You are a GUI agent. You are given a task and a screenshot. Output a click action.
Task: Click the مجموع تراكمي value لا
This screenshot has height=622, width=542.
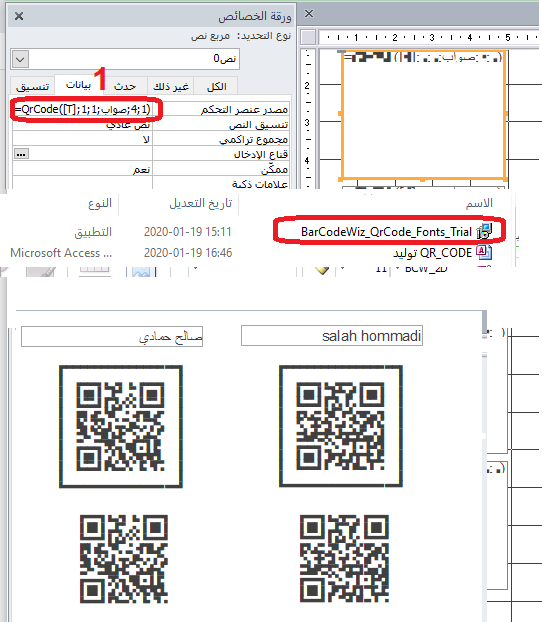[x=146, y=140]
